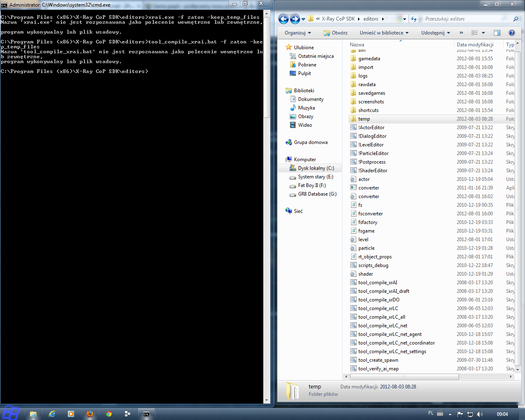
Task: Select the temp folder row
Action: (431, 119)
